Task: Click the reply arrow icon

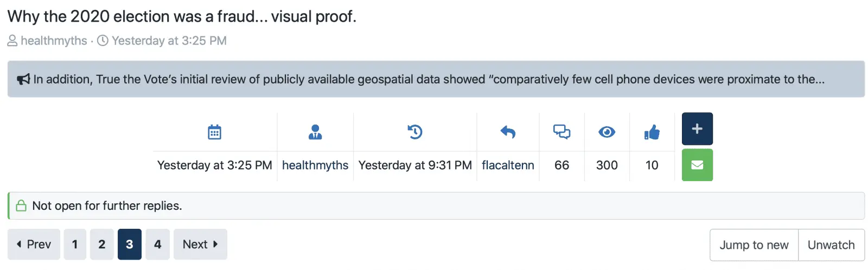Action: (508, 132)
